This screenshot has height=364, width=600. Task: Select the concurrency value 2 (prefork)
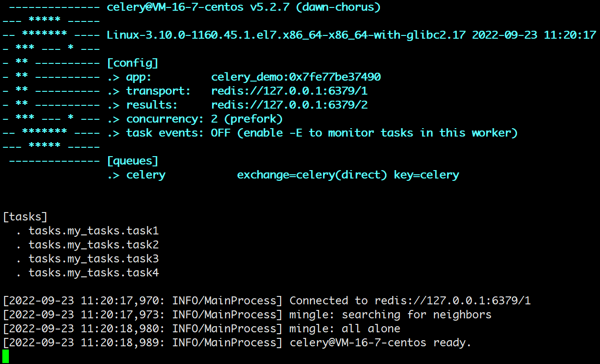pyautogui.click(x=247, y=119)
